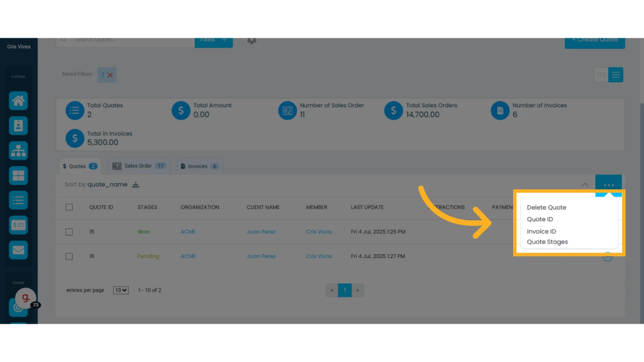Switch to the Invoices tab
Viewport: 644px width, 362px height.
[200, 166]
